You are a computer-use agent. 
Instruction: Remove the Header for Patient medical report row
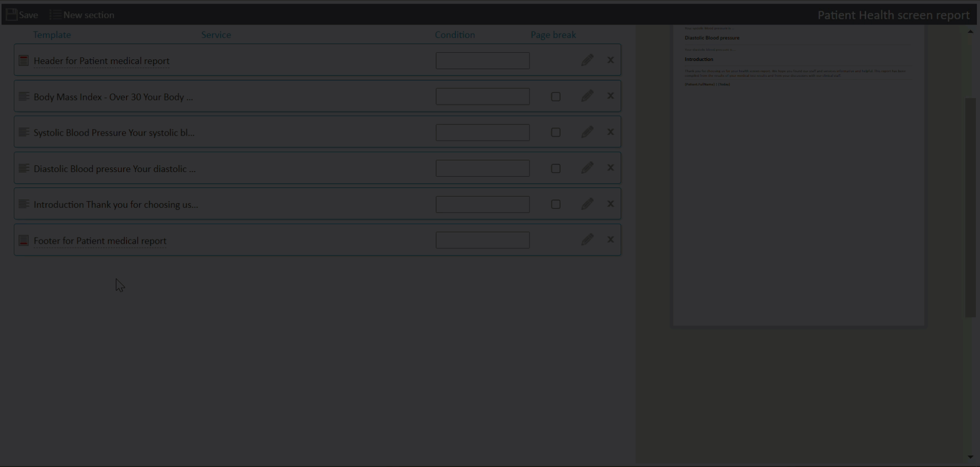[610, 60]
